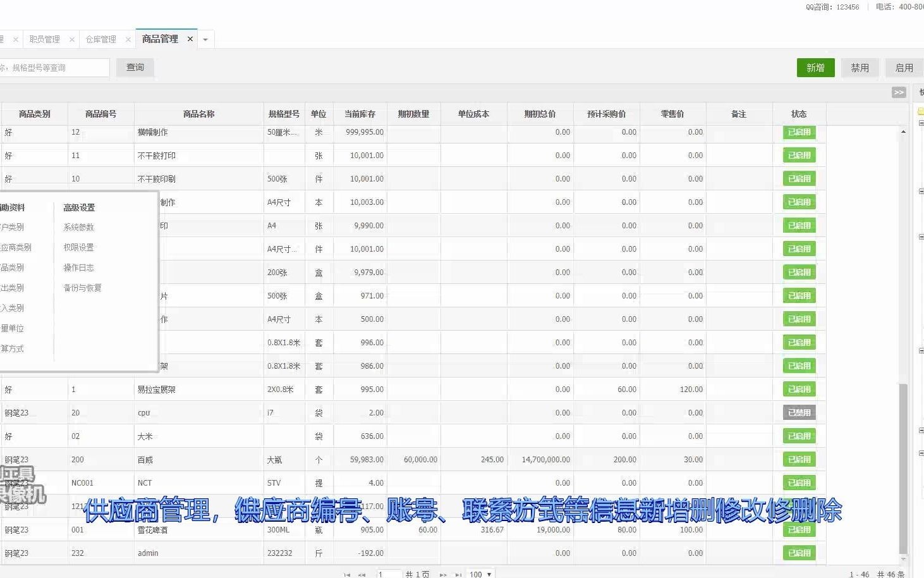Click the page number input box
Screen dimensions: 924x578
pos(389,574)
